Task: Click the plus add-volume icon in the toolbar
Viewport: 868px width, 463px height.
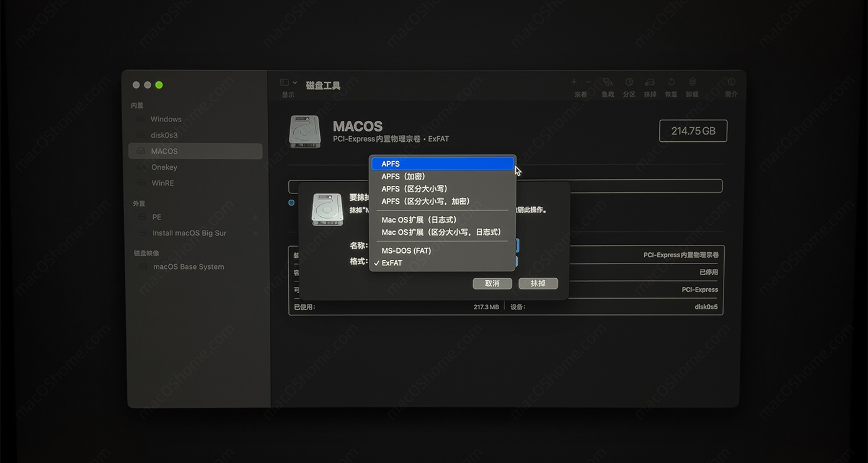Action: click(x=574, y=82)
